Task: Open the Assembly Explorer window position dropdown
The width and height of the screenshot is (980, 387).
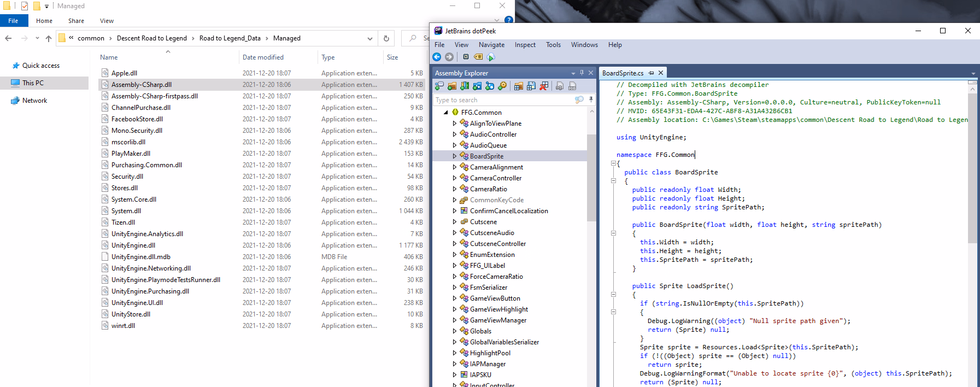Action: coord(573,73)
